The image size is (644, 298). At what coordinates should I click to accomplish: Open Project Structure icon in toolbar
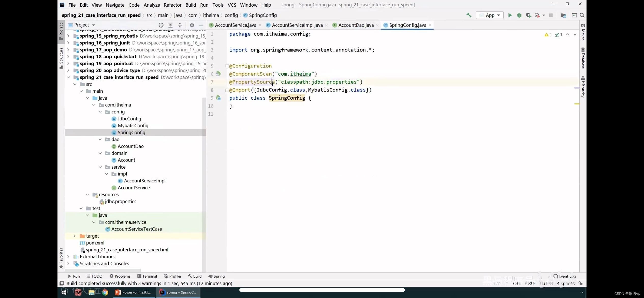click(563, 15)
